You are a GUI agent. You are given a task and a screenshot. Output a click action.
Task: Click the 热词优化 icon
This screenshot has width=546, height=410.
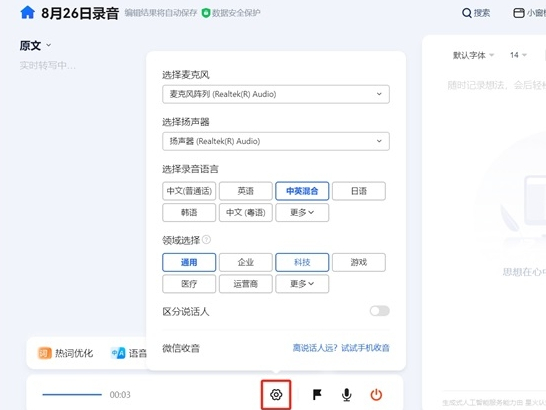click(45, 353)
